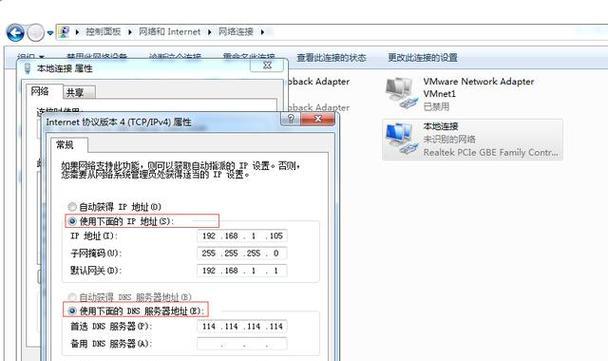The image size is (608, 361).
Task: Open 控制面板 breadcrumb in address bar
Action: [x=103, y=32]
